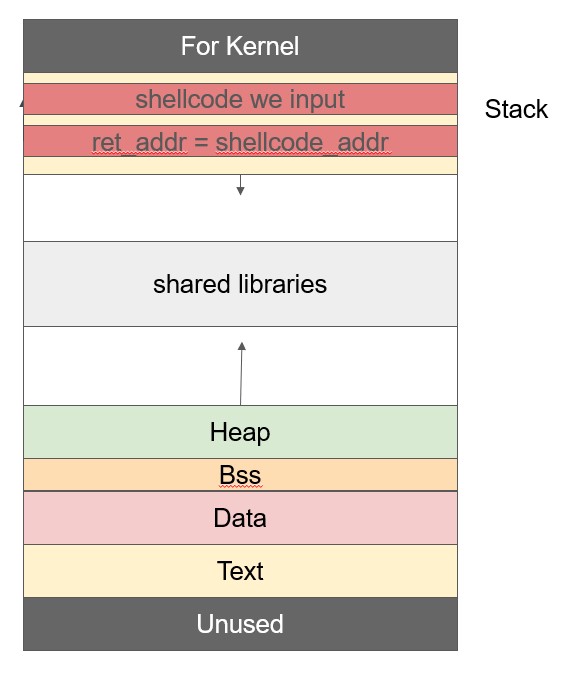Click the yellow strip under ret_addr box

[240, 165]
